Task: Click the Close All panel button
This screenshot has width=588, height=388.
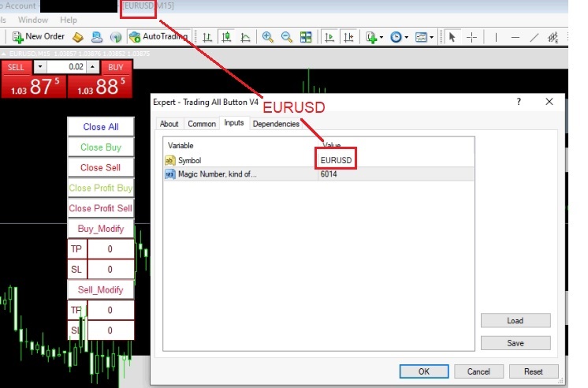Action: (x=101, y=127)
